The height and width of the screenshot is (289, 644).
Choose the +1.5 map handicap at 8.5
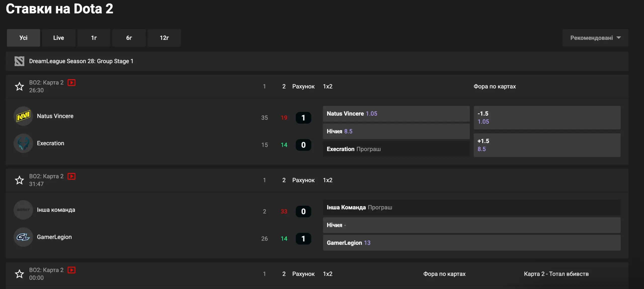pyautogui.click(x=547, y=145)
